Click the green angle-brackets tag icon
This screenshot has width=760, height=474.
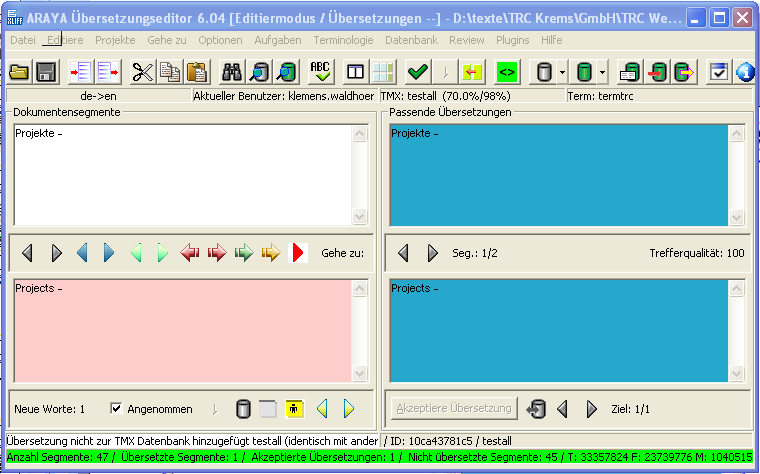[507, 71]
